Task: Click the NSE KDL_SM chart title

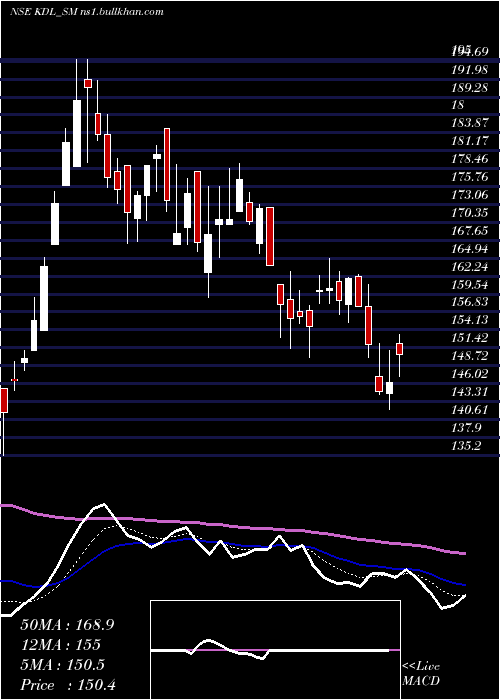Action: [87, 12]
